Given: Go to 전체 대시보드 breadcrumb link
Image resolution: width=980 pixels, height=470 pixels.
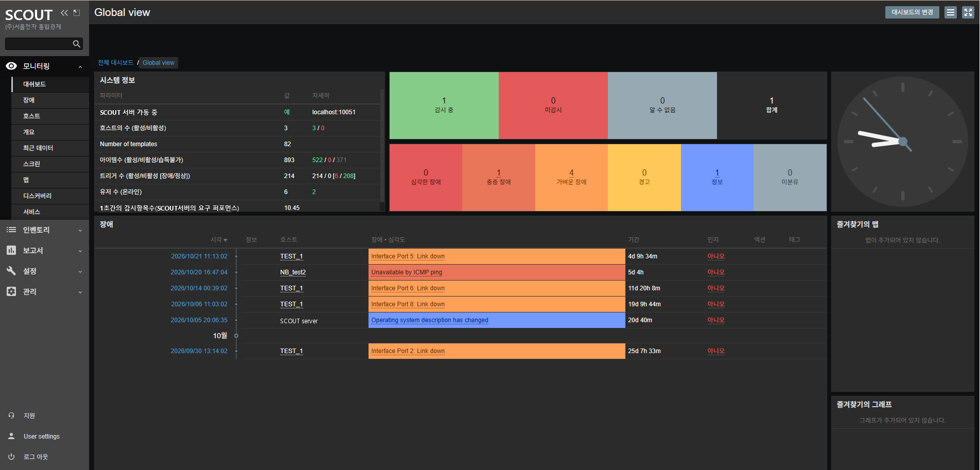Looking at the screenshot, I should pos(115,63).
